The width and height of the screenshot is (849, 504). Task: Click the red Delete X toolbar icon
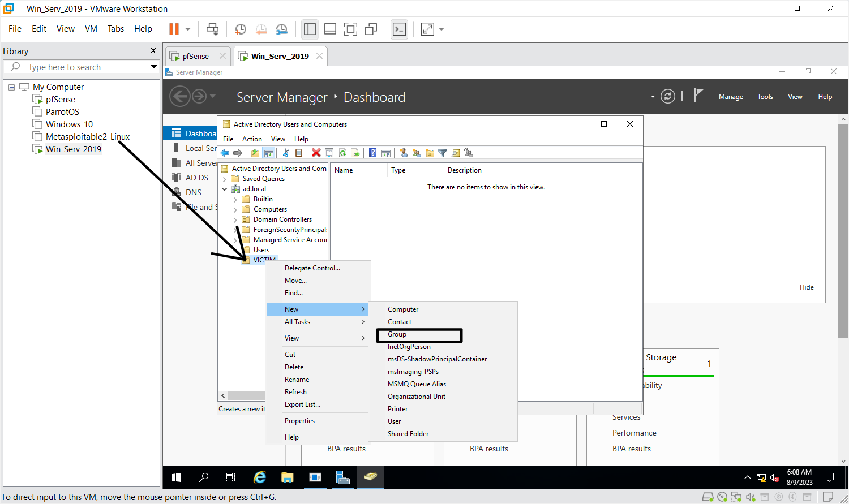(316, 153)
